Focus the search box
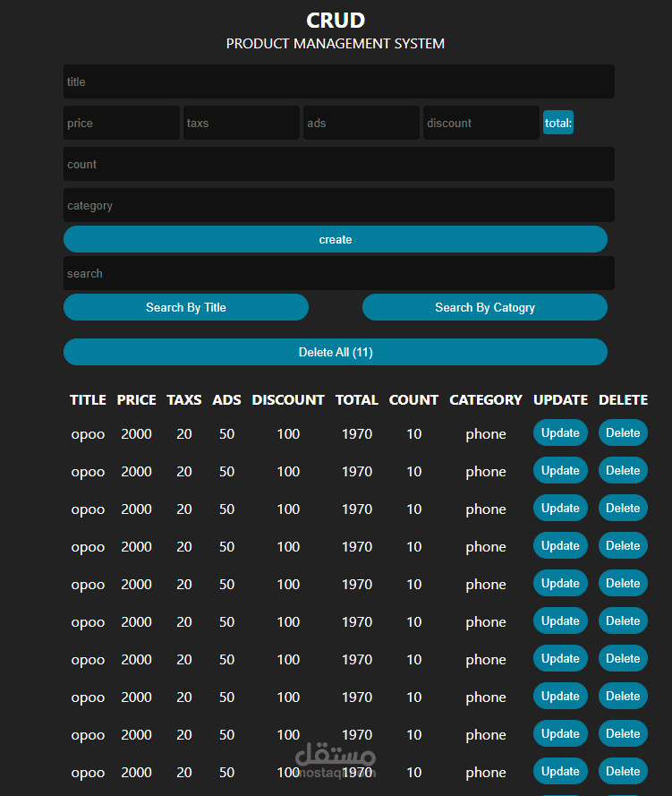The width and height of the screenshot is (672, 796). pyautogui.click(x=339, y=273)
